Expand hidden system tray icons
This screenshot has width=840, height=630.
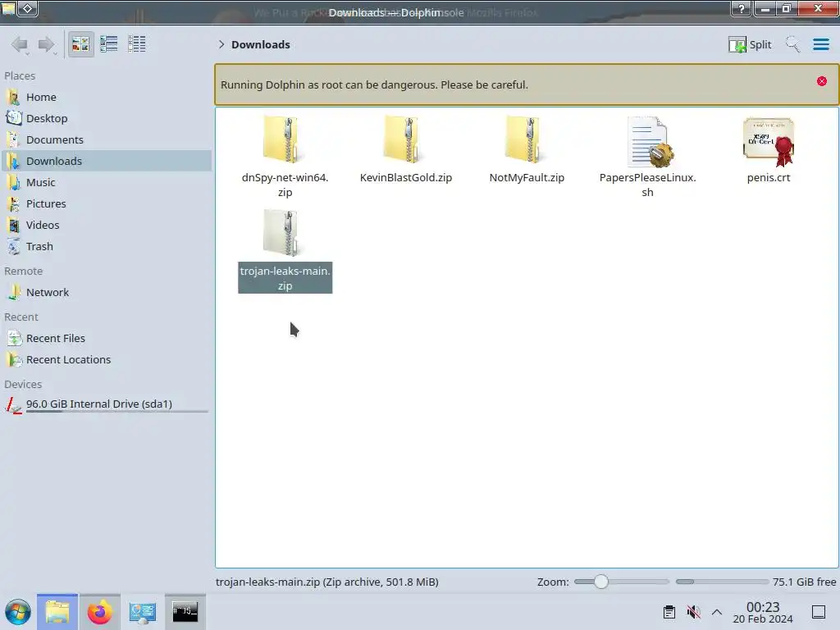(717, 612)
